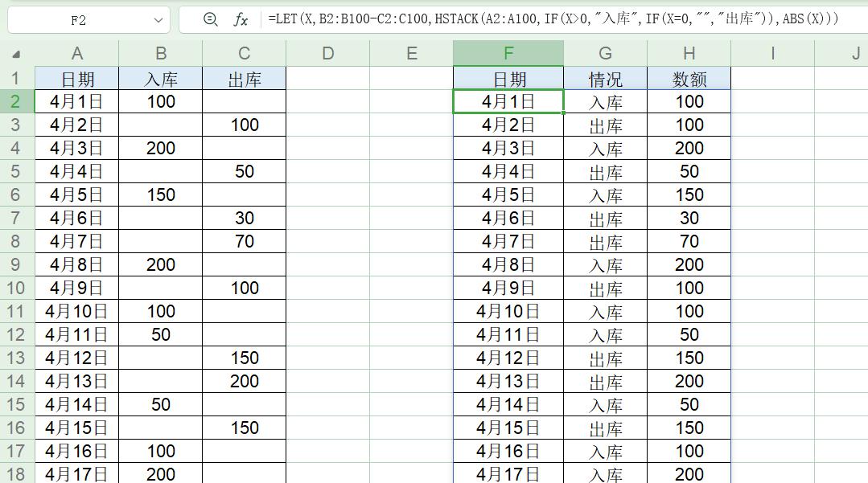
Task: Select cell A11 with 4月10日
Action: (77, 311)
